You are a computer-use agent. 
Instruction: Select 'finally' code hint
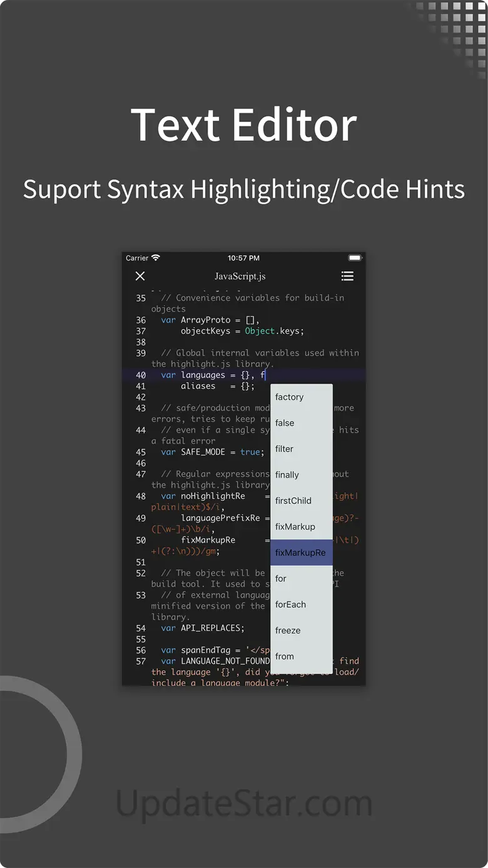point(301,475)
